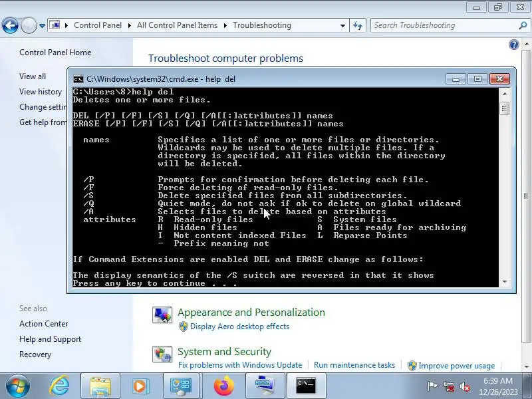Expand arrow after All Control Panel Items
The image size is (532, 399).
[x=225, y=25]
